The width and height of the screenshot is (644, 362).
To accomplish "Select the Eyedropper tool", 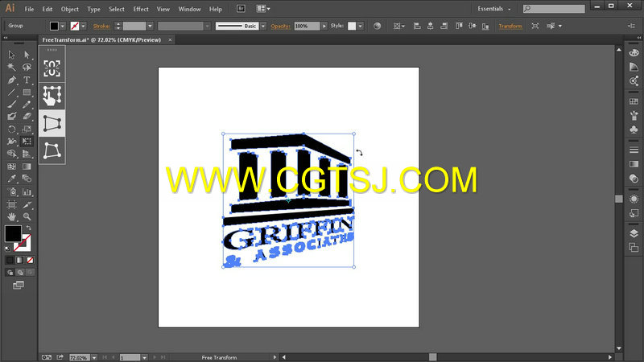I will (x=11, y=179).
